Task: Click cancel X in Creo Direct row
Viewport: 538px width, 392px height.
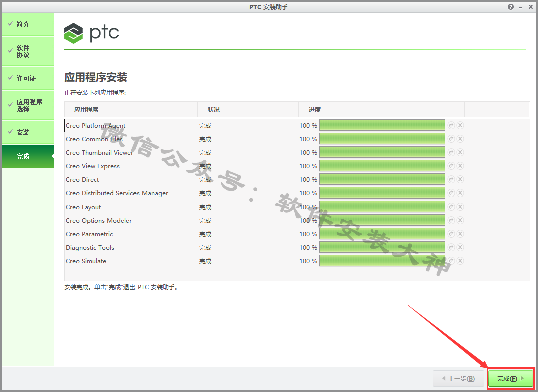Action: pyautogui.click(x=460, y=179)
